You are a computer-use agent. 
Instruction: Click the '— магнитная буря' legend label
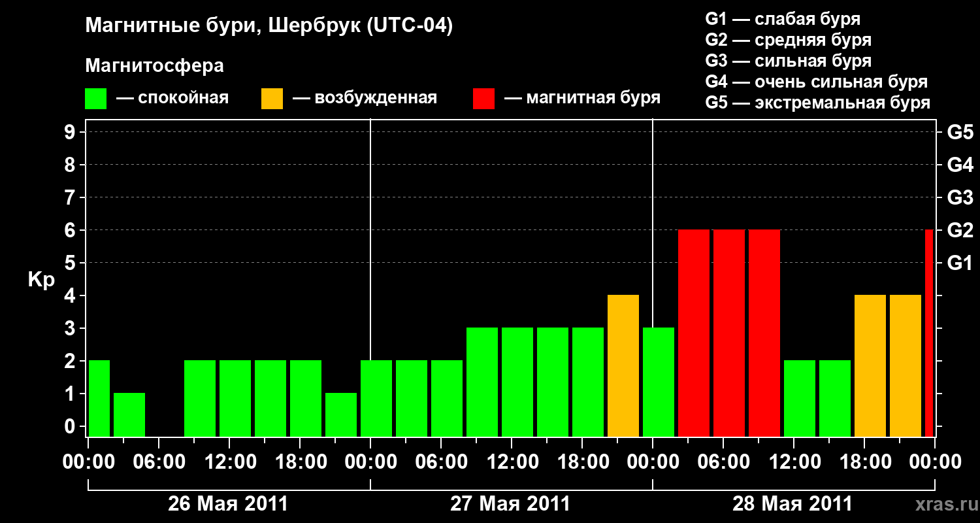pyautogui.click(x=582, y=98)
